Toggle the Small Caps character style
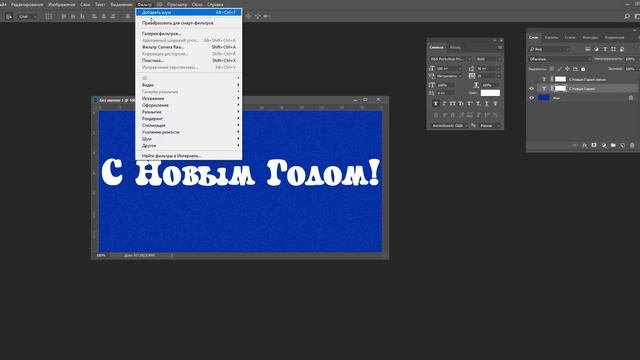Viewport: 640px width, 360px height. 461,104
